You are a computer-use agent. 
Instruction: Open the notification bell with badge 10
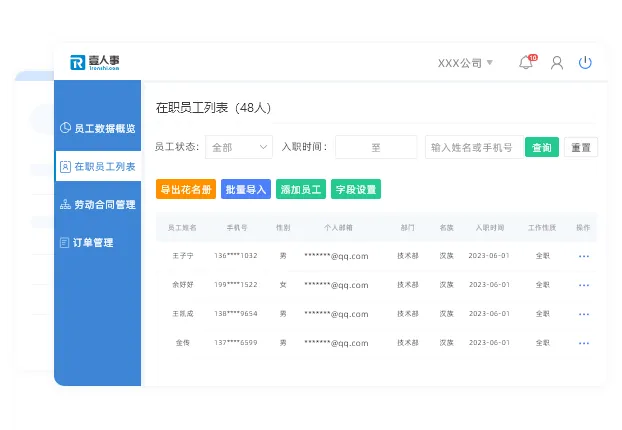point(527,62)
